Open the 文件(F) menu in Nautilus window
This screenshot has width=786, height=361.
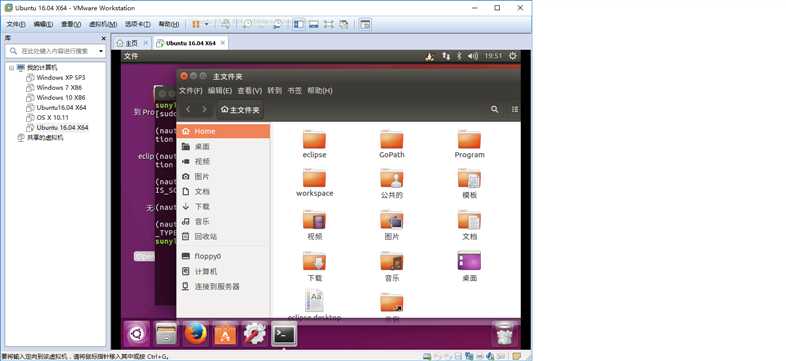pos(190,91)
